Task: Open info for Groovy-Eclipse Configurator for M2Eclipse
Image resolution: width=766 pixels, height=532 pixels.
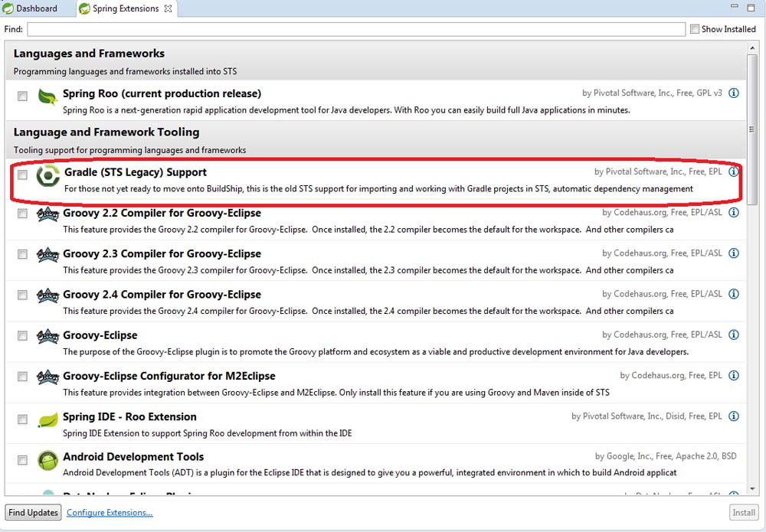Action: (x=733, y=375)
